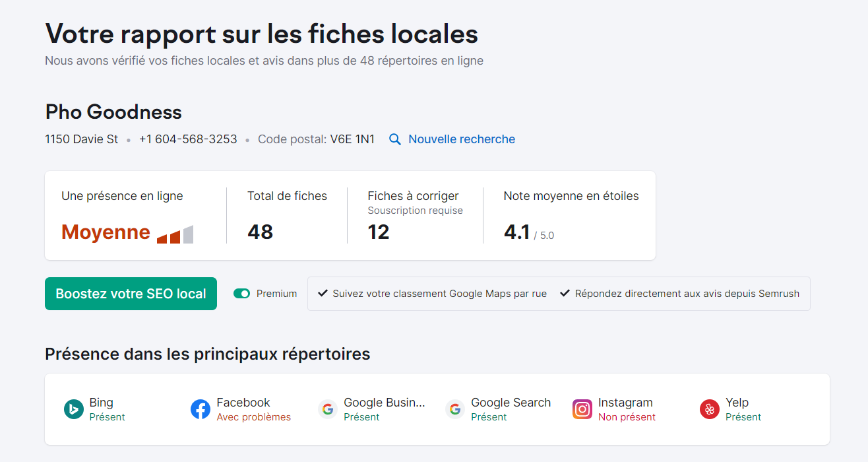
Task: Click the Présent status under Google Search
Action: [x=489, y=417]
